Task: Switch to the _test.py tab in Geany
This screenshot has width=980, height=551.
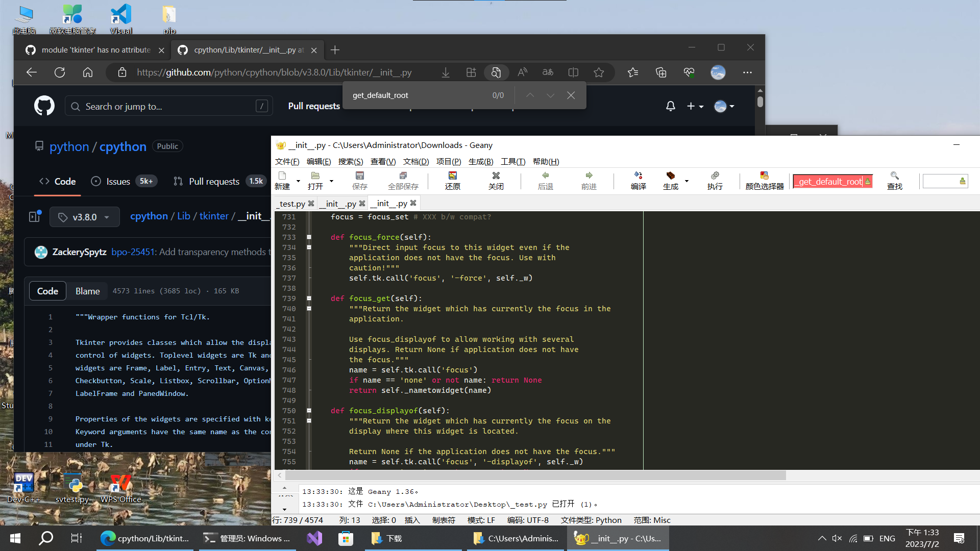Action: point(292,203)
